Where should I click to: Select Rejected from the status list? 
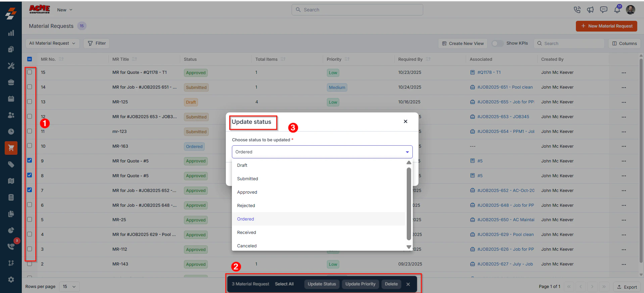click(x=318, y=205)
